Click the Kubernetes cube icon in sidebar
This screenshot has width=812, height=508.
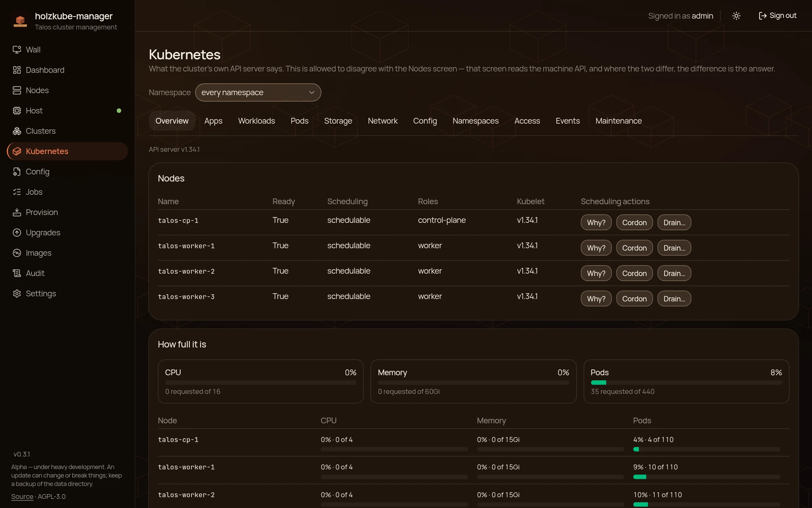tap(17, 151)
